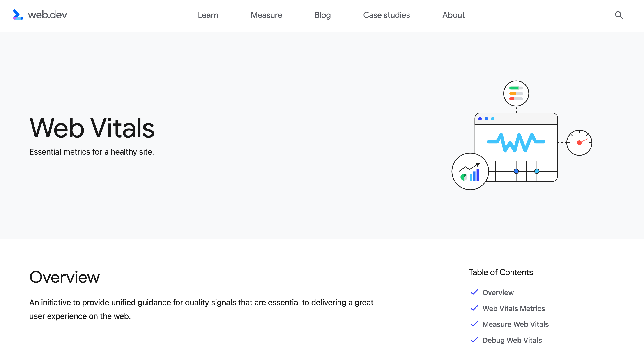The image size is (644, 348).
Task: Click the web.dev logo icon
Action: click(x=18, y=15)
